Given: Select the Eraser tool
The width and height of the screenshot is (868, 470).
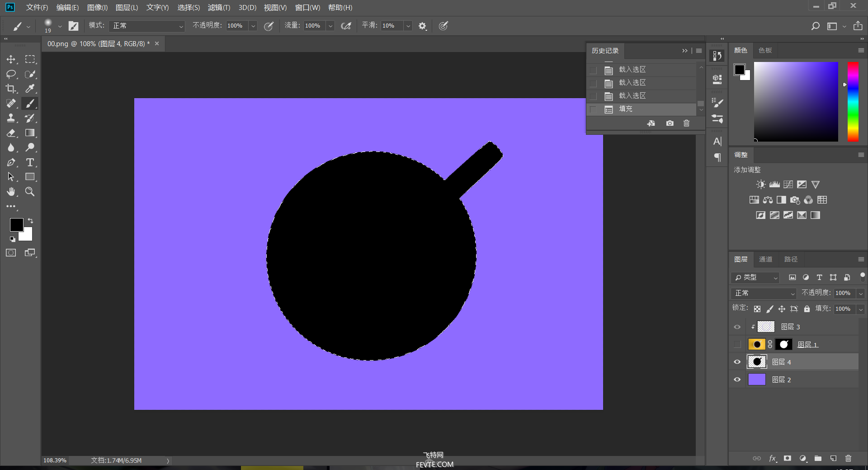Looking at the screenshot, I should click(11, 133).
